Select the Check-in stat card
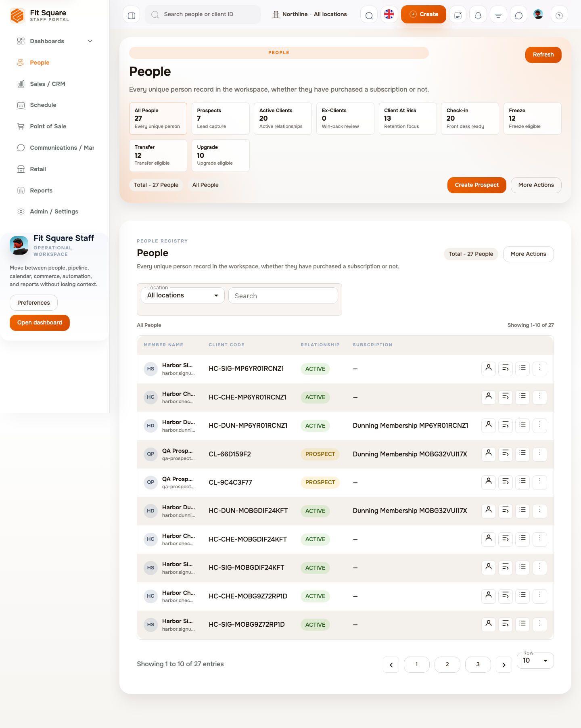The height and width of the screenshot is (728, 581). (x=470, y=119)
